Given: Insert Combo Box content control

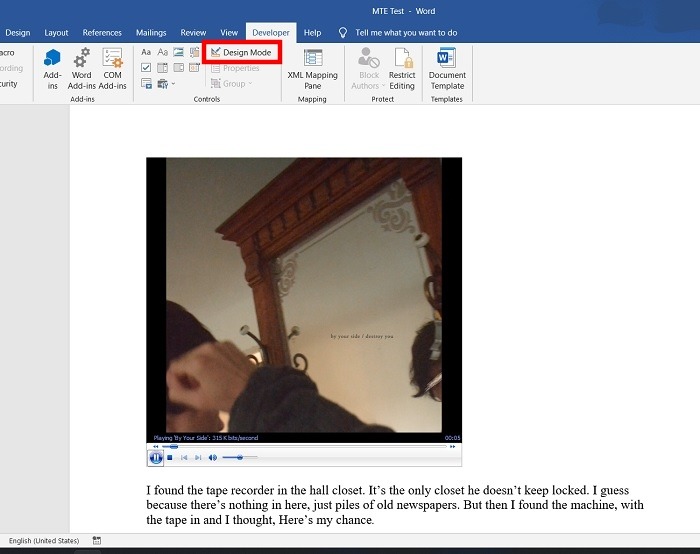Looking at the screenshot, I should click(162, 67).
